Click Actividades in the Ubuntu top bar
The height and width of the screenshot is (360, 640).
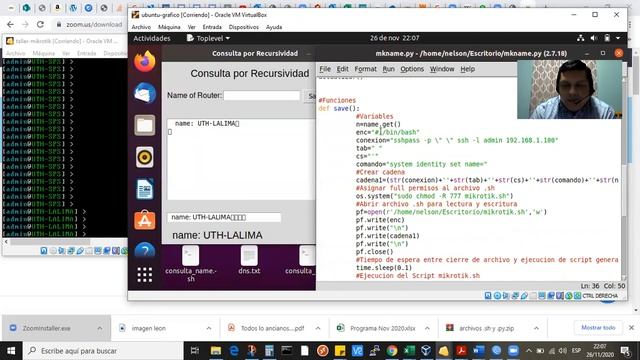pyautogui.click(x=152, y=38)
